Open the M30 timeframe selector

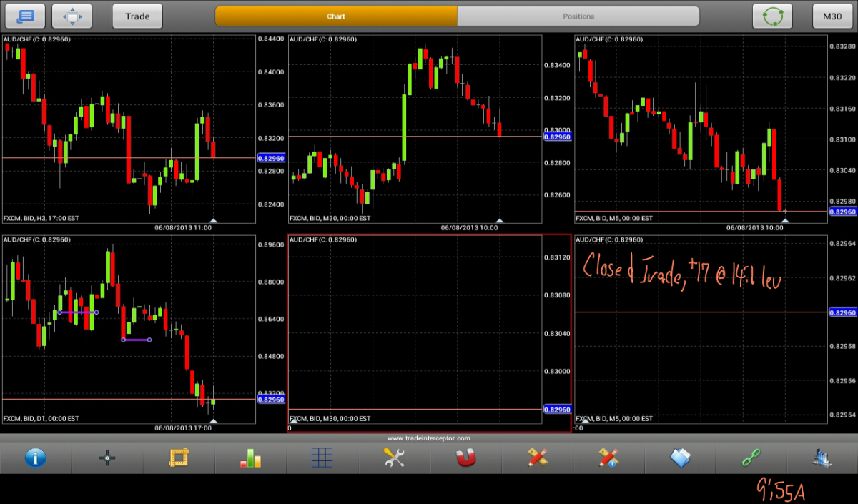[832, 16]
